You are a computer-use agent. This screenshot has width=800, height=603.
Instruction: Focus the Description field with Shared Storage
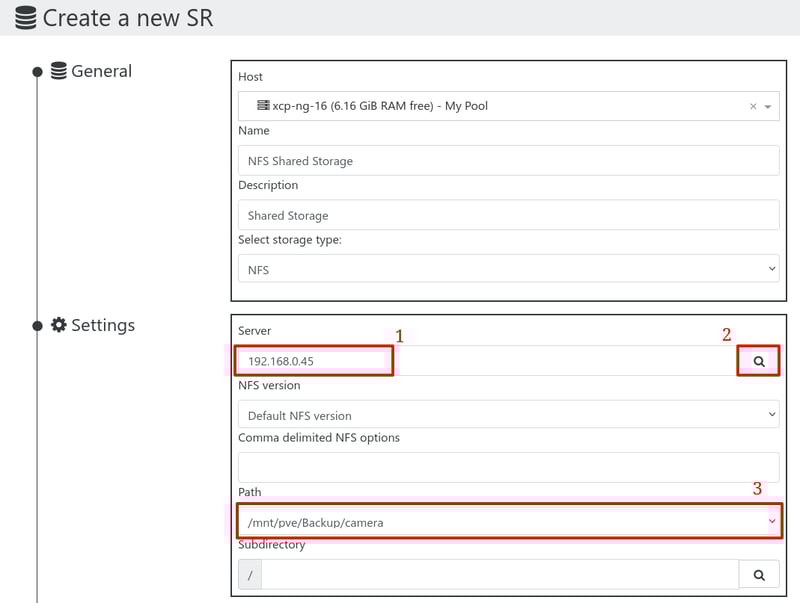click(508, 215)
